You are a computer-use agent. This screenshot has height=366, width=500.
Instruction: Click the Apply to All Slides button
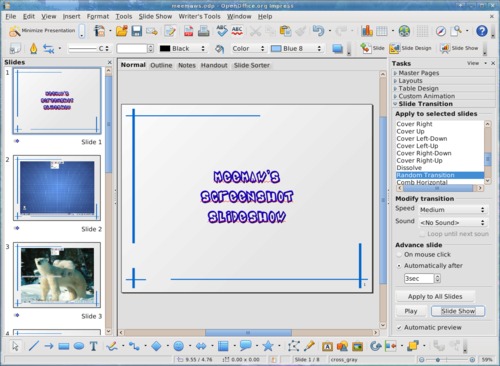coord(435,296)
